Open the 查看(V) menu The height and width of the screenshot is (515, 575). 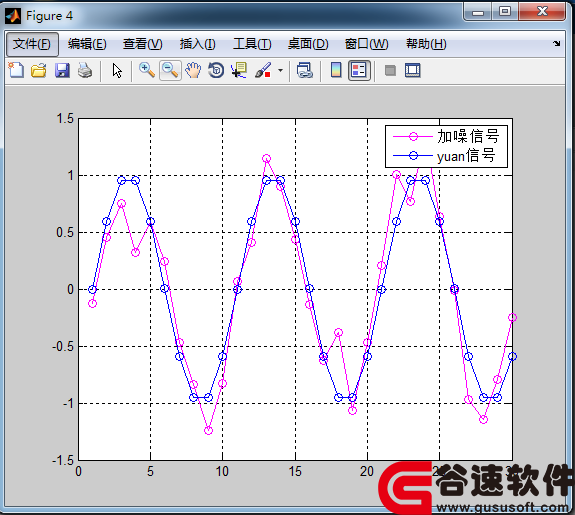pos(143,44)
